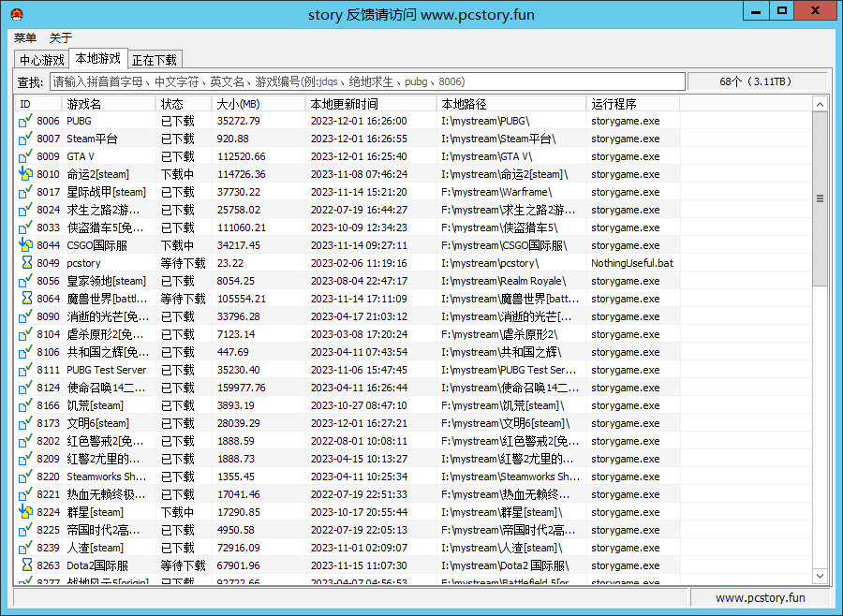Image resolution: width=843 pixels, height=616 pixels.
Task: Sort by the 运行程序 column header
Action: tap(633, 104)
